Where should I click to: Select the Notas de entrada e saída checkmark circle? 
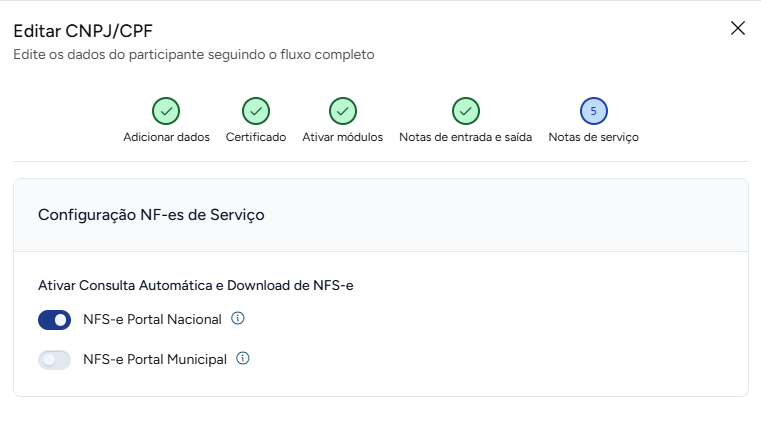tap(465, 111)
